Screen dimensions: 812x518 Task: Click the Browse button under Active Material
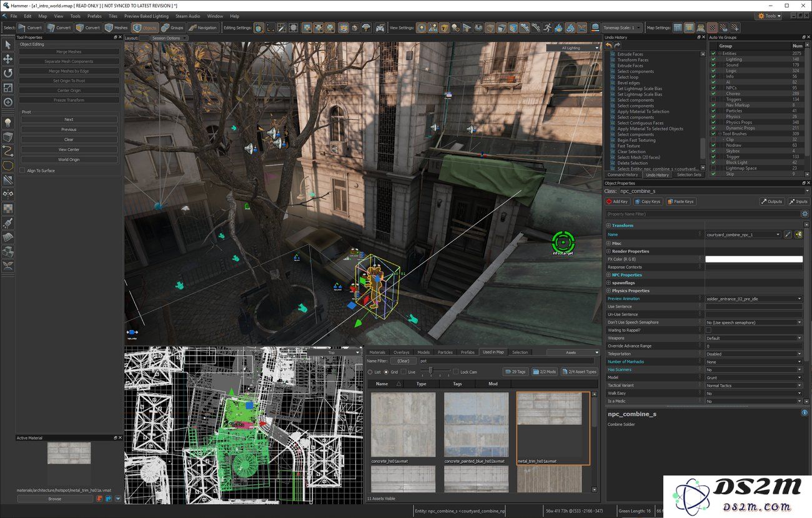(x=55, y=499)
